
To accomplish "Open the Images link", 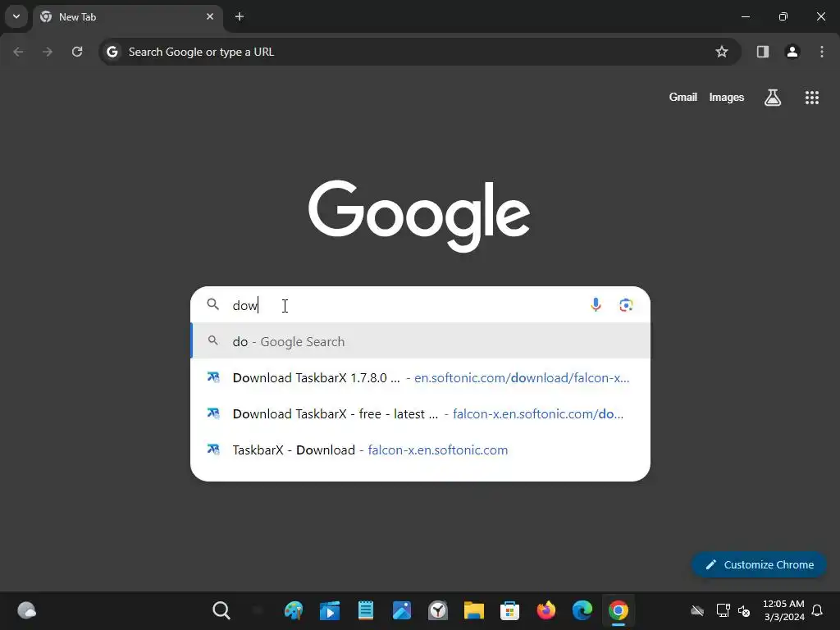I will (x=727, y=98).
